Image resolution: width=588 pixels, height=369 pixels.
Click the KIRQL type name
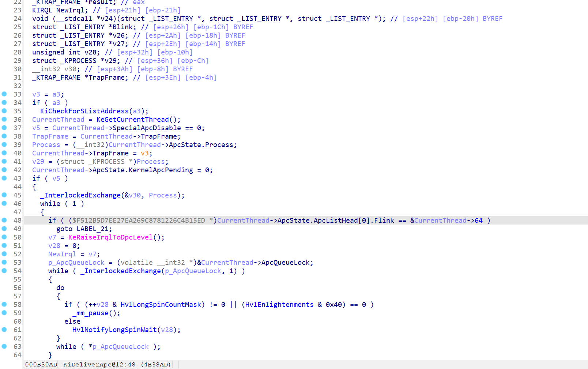pos(42,10)
